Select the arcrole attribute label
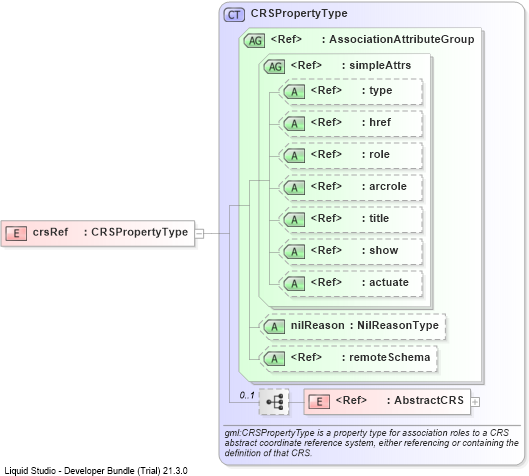 [359, 186]
